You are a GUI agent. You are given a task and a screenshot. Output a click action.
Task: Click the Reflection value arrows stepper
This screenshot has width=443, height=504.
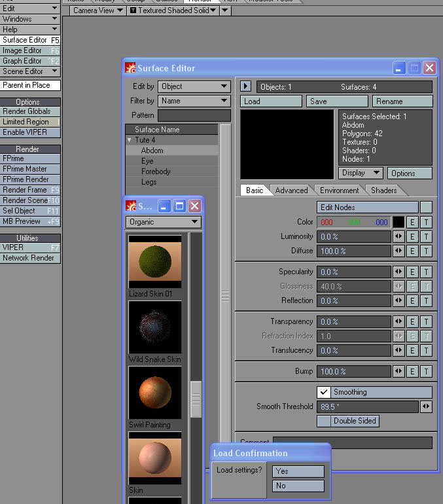398,301
